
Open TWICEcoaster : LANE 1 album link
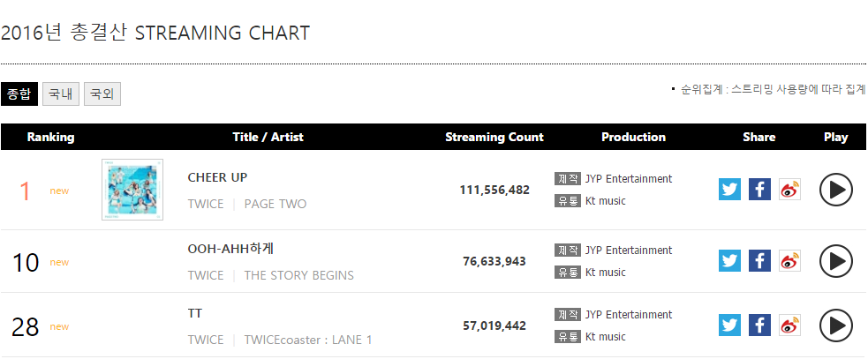308,340
